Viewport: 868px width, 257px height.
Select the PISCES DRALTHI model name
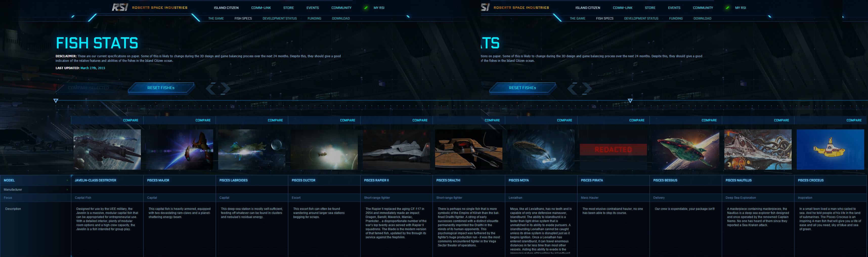pos(448,181)
